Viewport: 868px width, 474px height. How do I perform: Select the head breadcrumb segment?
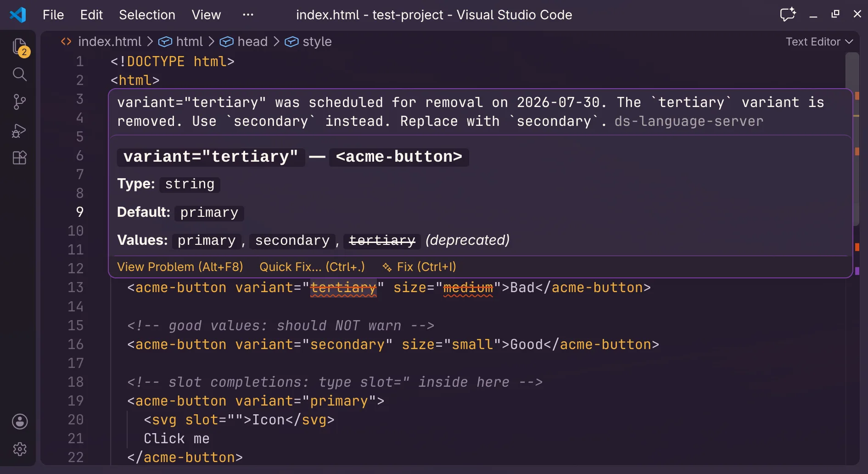point(252,42)
